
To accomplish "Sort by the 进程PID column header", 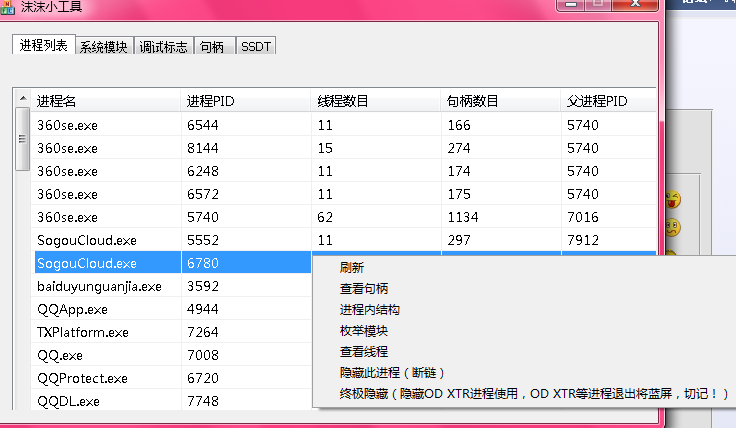I will click(x=246, y=100).
